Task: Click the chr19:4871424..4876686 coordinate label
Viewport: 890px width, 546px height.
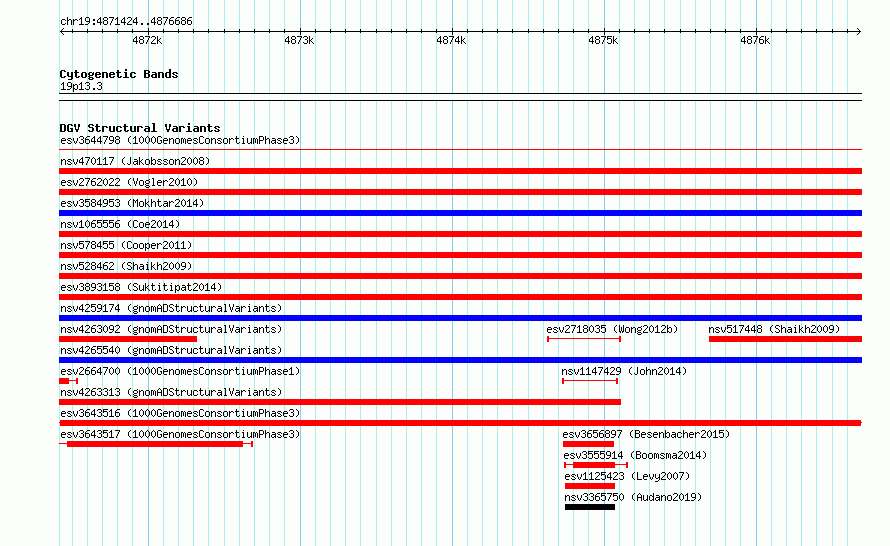Action: point(126,21)
